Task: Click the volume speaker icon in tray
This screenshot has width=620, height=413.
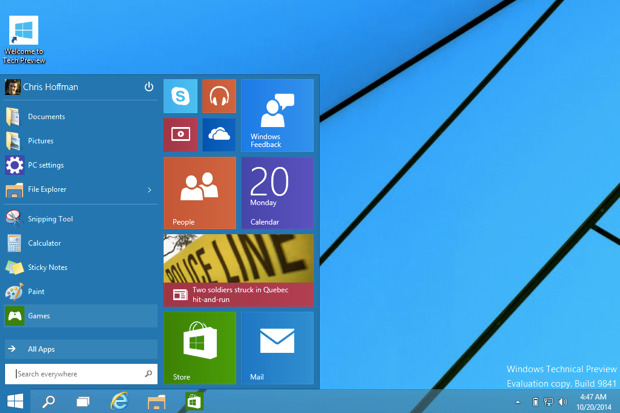Action: [562, 402]
